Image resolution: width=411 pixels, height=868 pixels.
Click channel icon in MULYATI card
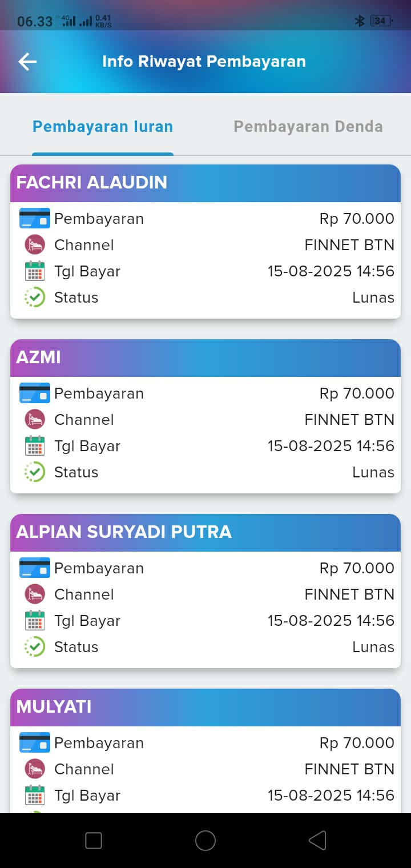click(35, 769)
